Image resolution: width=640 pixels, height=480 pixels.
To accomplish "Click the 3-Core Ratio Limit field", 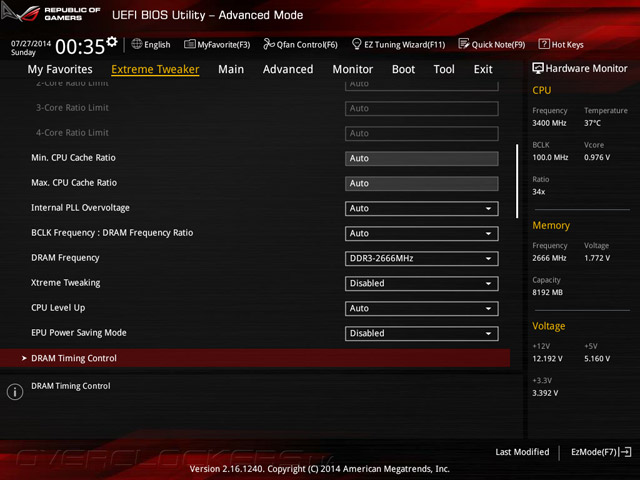I will click(x=422, y=109).
